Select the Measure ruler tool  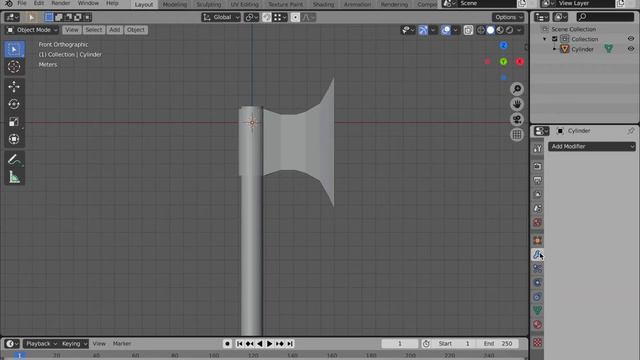click(14, 177)
